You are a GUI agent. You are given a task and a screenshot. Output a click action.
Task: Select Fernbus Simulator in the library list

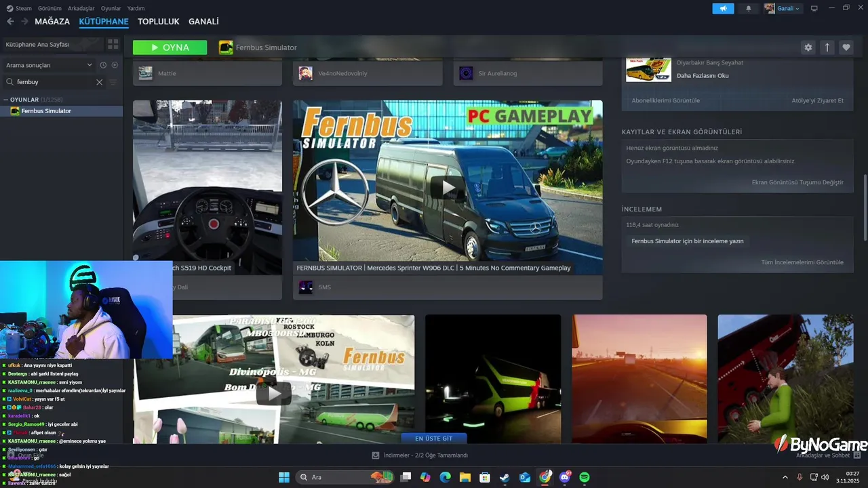coord(62,111)
